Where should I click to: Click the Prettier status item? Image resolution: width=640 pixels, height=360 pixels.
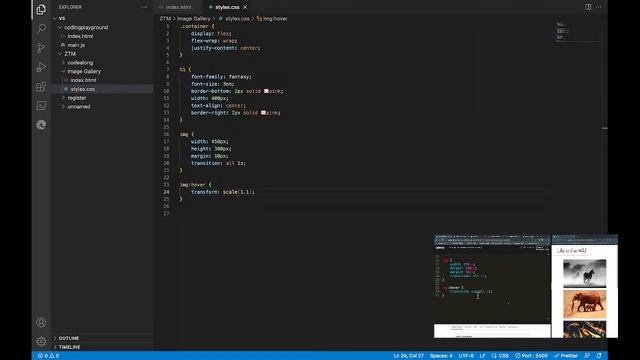[566, 356]
